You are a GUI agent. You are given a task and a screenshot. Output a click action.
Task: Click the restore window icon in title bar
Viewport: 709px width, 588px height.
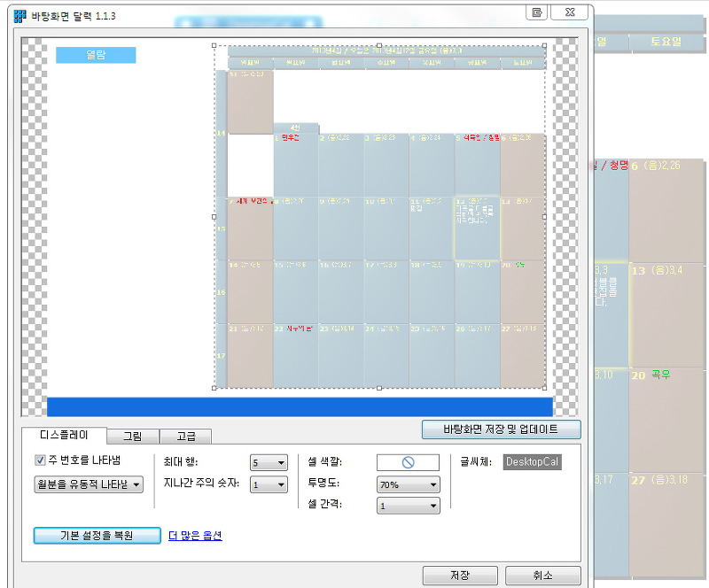pos(537,12)
